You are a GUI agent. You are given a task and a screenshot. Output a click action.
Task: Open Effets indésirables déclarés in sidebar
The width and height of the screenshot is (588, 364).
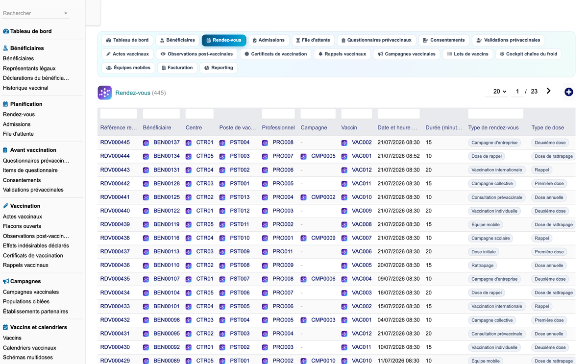36,246
